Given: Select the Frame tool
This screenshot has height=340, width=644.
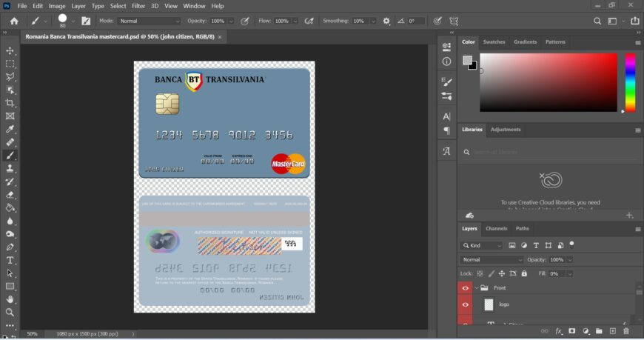Looking at the screenshot, I should click(x=10, y=116).
